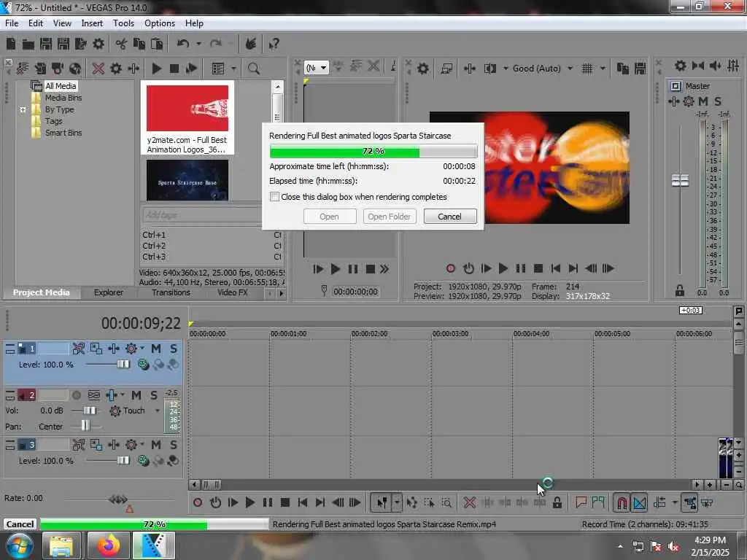Click the Cut scissors icon

121,44
